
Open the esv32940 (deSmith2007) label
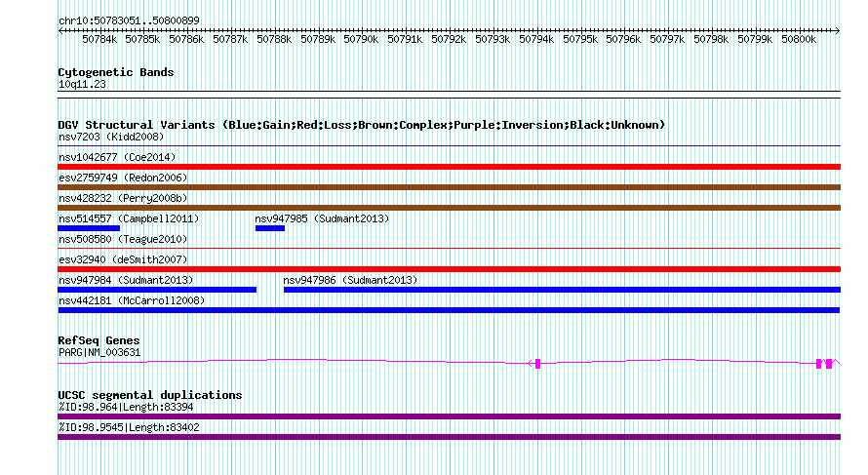(123, 259)
